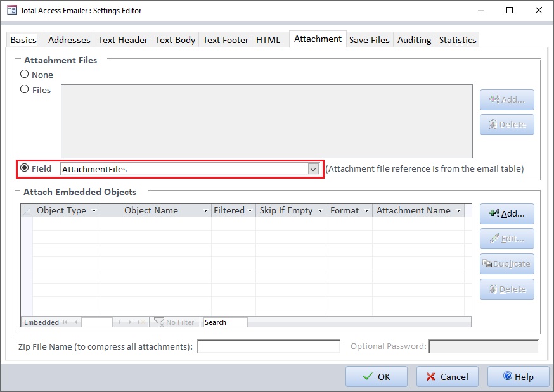Open the Attachment Name column dropdown

(x=459, y=211)
